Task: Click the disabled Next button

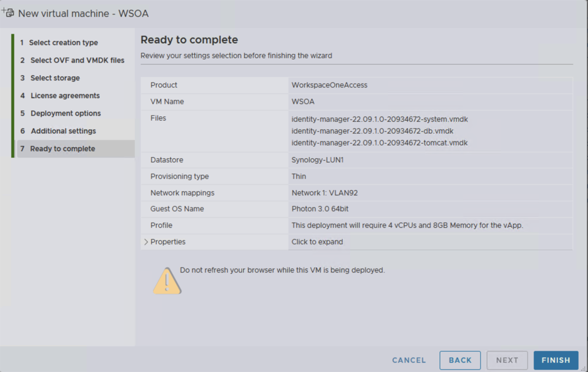Action: coord(507,361)
